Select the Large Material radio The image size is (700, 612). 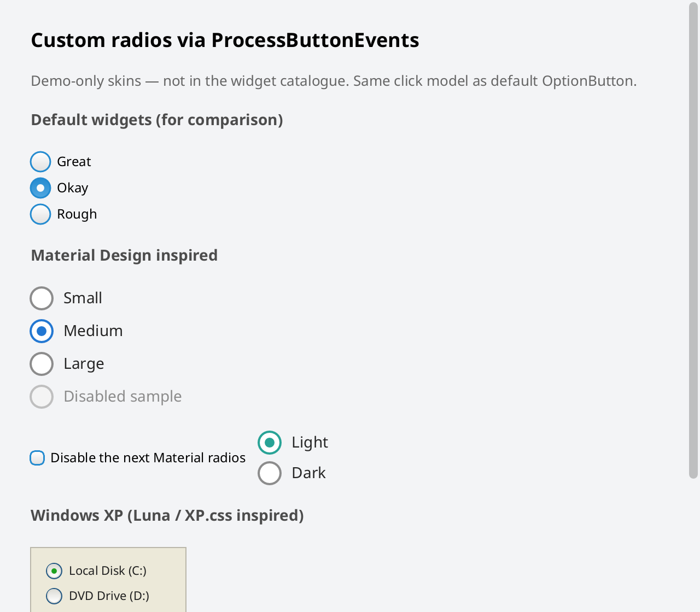(x=42, y=364)
